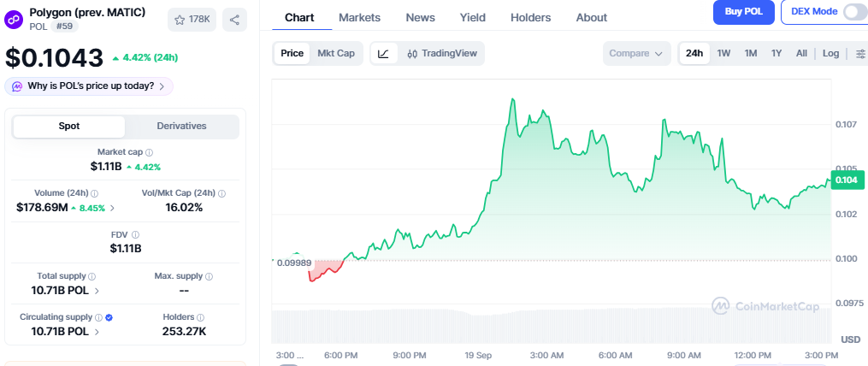Click the 253.27K holders value

coord(185,332)
